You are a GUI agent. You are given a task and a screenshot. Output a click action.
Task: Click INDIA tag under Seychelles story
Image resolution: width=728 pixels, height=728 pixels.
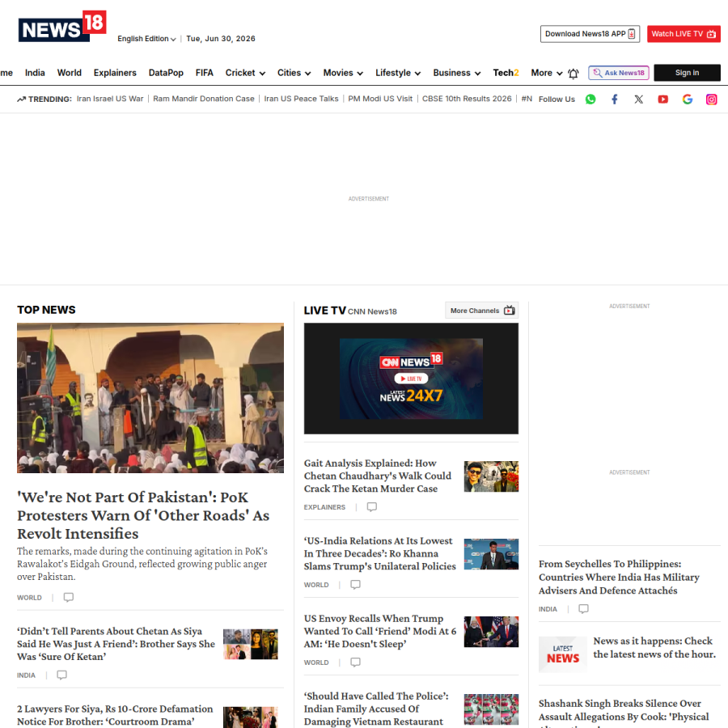[x=548, y=609]
